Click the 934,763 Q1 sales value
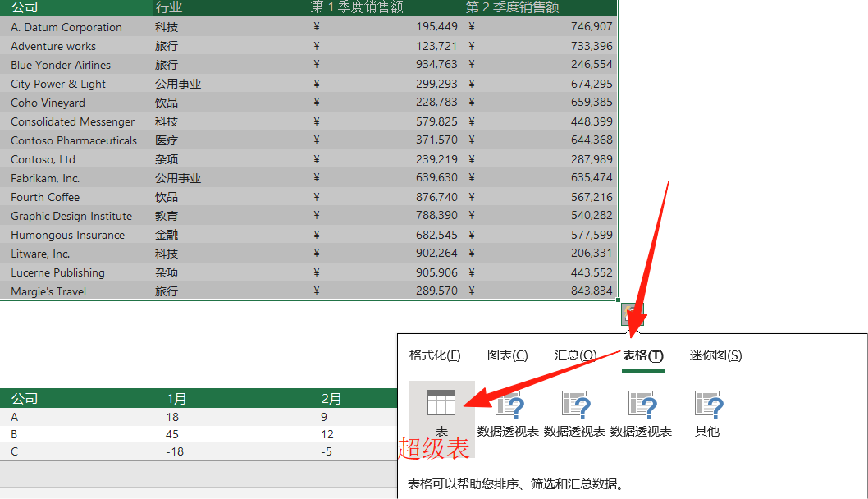Screen dimensions: 868x499 point(436,64)
